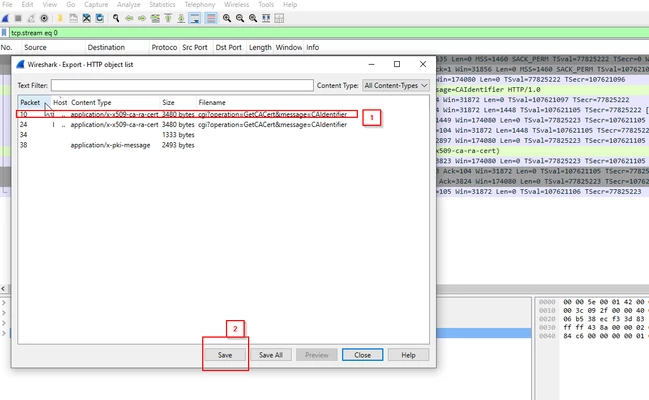The width and height of the screenshot is (649, 400).
Task: Open the Wireless menu
Action: [x=237, y=5]
